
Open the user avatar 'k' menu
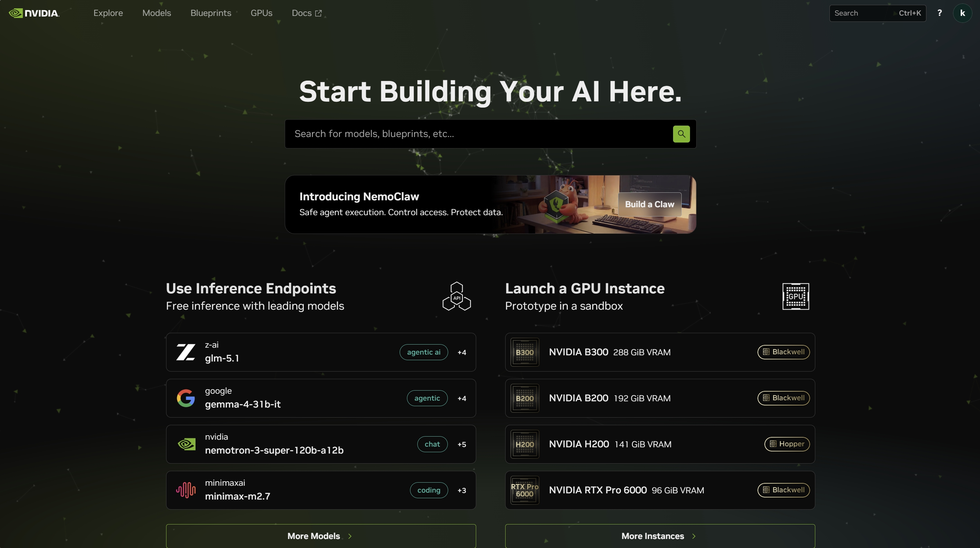pyautogui.click(x=962, y=13)
